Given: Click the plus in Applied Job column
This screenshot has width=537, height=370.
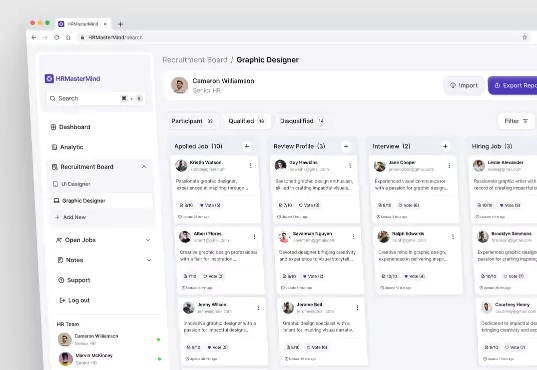Looking at the screenshot, I should (247, 146).
